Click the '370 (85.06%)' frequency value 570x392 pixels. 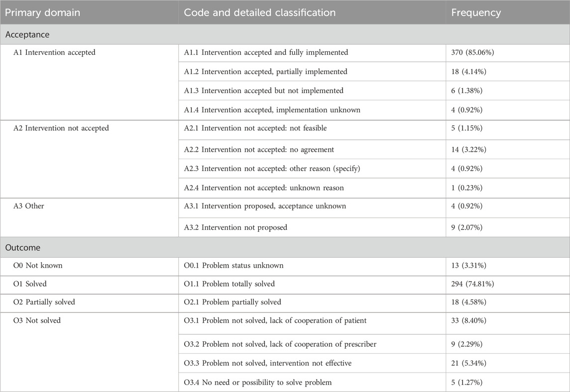(472, 52)
